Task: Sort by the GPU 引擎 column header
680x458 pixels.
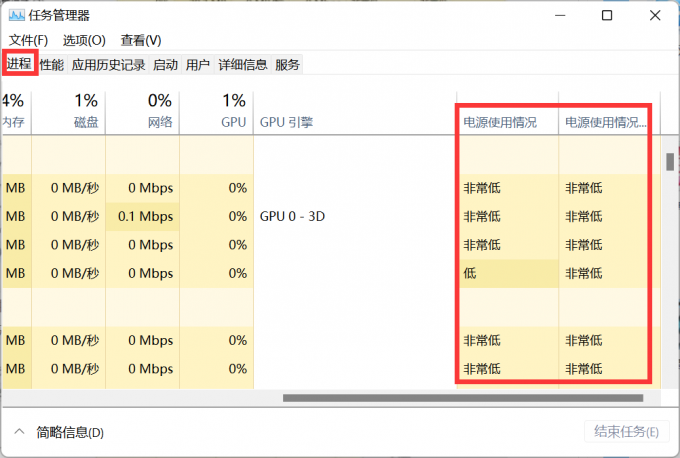Action: click(287, 122)
